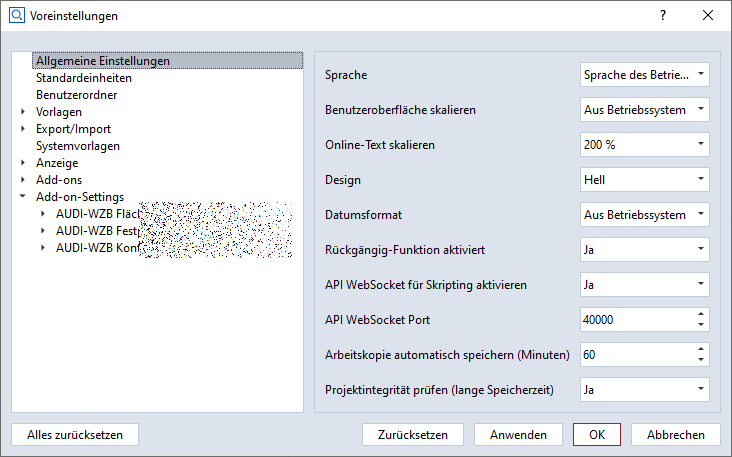Select Standardeinheiten in the settings tree
The width and height of the screenshot is (732, 457).
84,78
